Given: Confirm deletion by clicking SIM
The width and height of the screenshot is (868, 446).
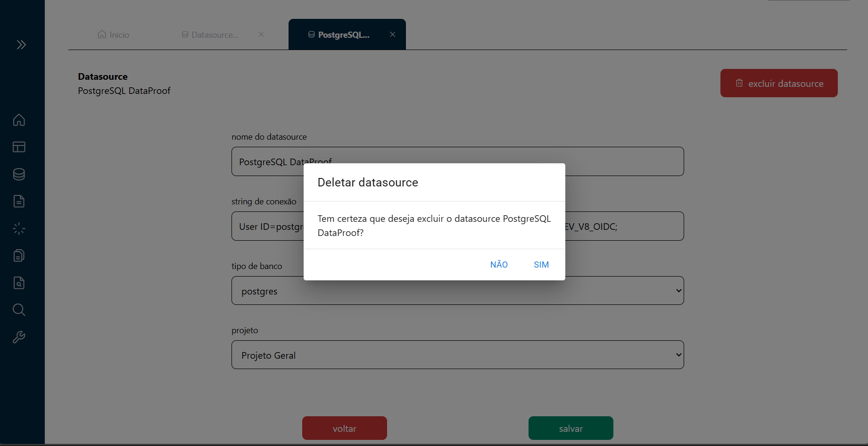Looking at the screenshot, I should [x=541, y=265].
